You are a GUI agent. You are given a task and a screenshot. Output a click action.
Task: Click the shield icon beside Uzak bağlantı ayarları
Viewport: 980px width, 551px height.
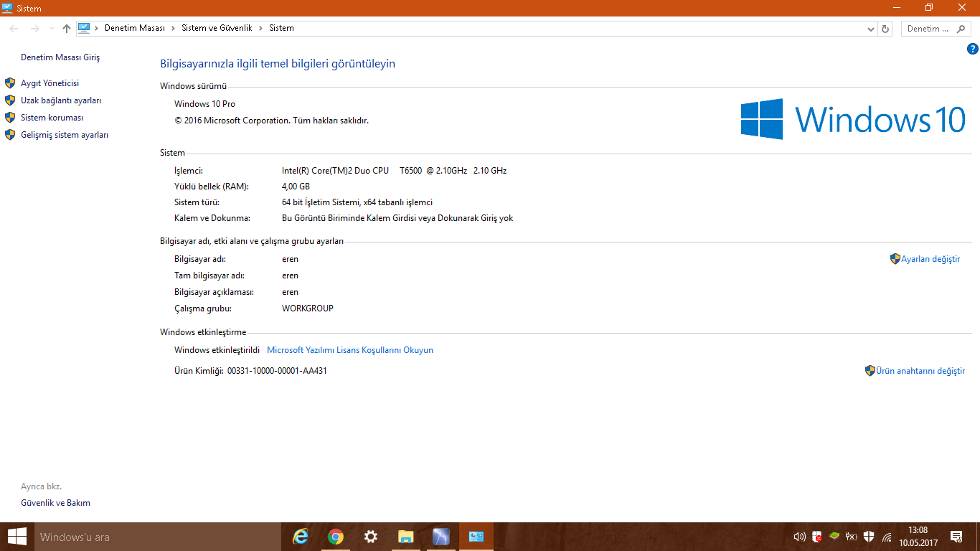[x=10, y=100]
